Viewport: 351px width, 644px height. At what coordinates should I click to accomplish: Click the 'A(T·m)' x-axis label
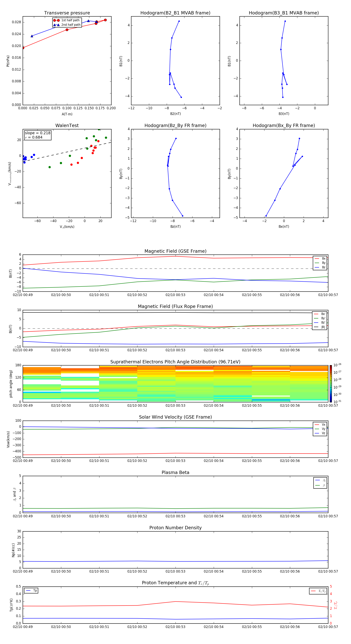(67, 114)
